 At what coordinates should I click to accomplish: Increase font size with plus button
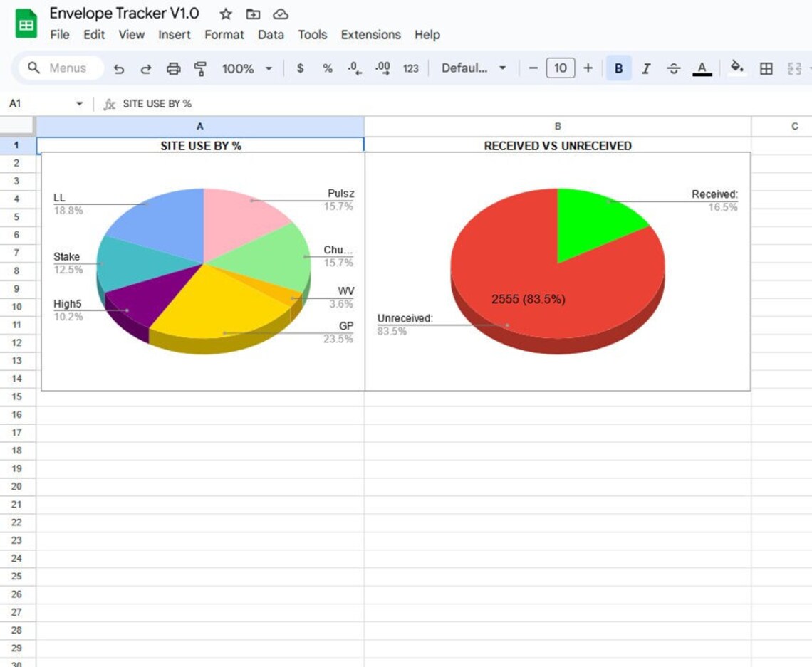pyautogui.click(x=588, y=68)
